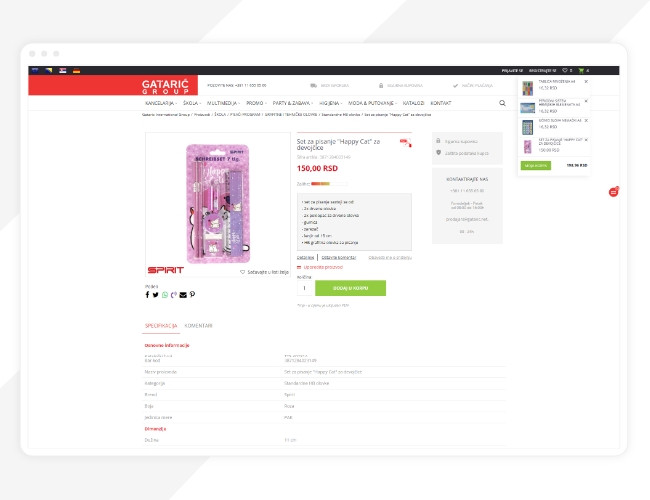
Task: Remove Happy Cat set from mini cart
Action: coord(586,140)
